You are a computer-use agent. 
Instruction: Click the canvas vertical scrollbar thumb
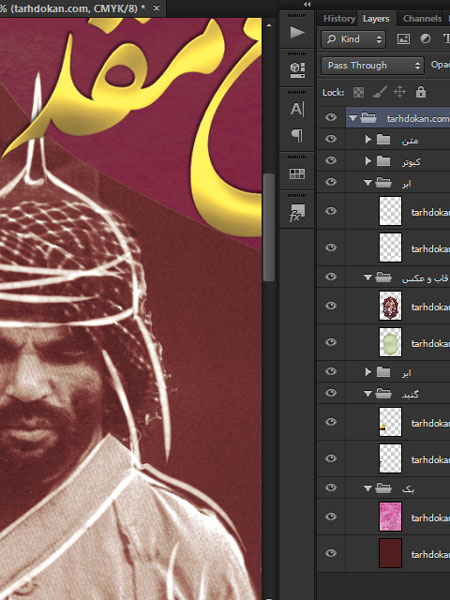[x=269, y=227]
